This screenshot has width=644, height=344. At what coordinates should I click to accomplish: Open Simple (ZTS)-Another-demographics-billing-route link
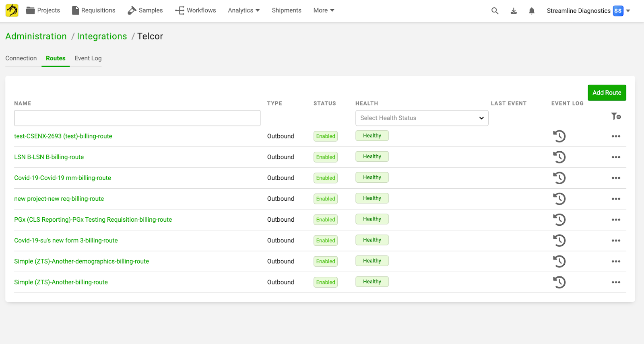[82, 262]
